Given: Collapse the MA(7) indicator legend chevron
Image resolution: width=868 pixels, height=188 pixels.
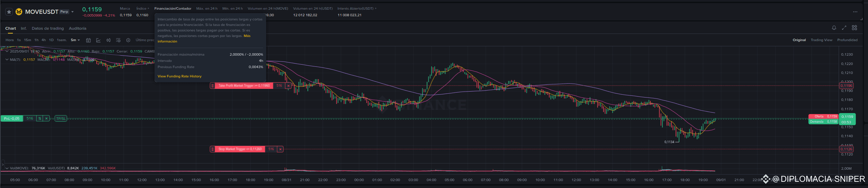Looking at the screenshot, I should (7, 59).
